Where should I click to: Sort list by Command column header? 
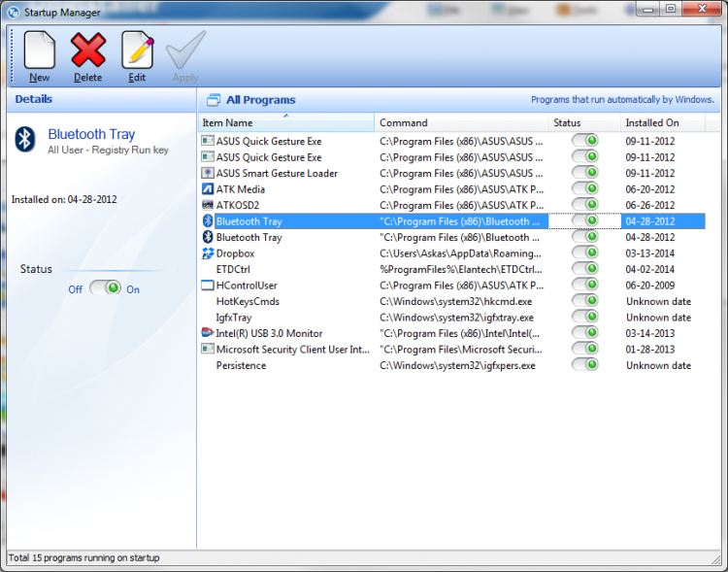pos(461,122)
